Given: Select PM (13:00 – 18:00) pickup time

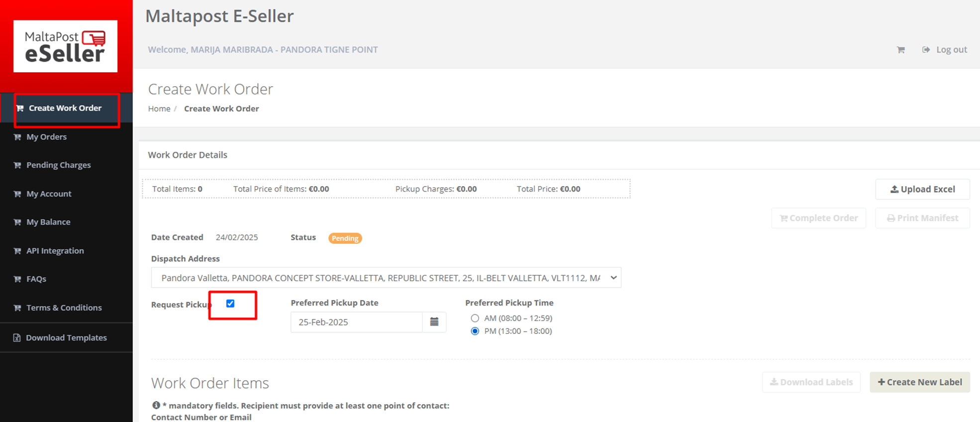Looking at the screenshot, I should pos(475,331).
